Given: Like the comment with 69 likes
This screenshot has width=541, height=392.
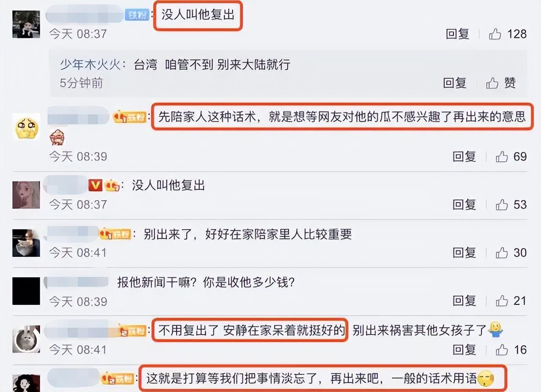Looking at the screenshot, I should point(502,157).
